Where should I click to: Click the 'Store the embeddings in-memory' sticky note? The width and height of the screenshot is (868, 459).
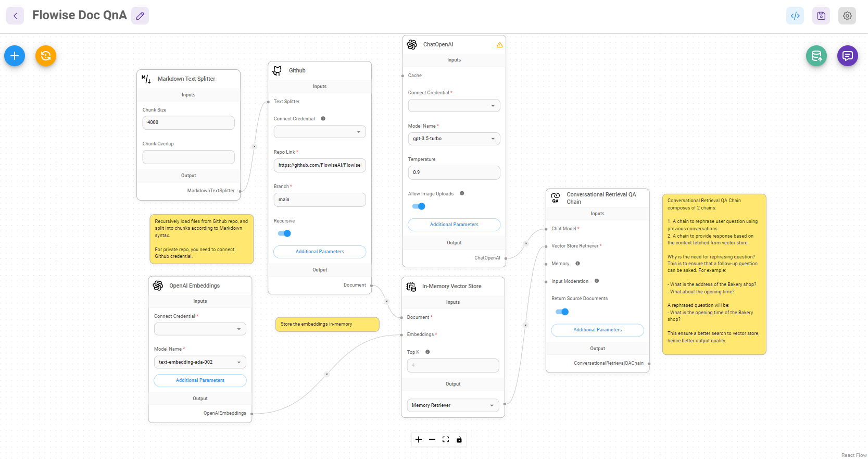point(327,324)
